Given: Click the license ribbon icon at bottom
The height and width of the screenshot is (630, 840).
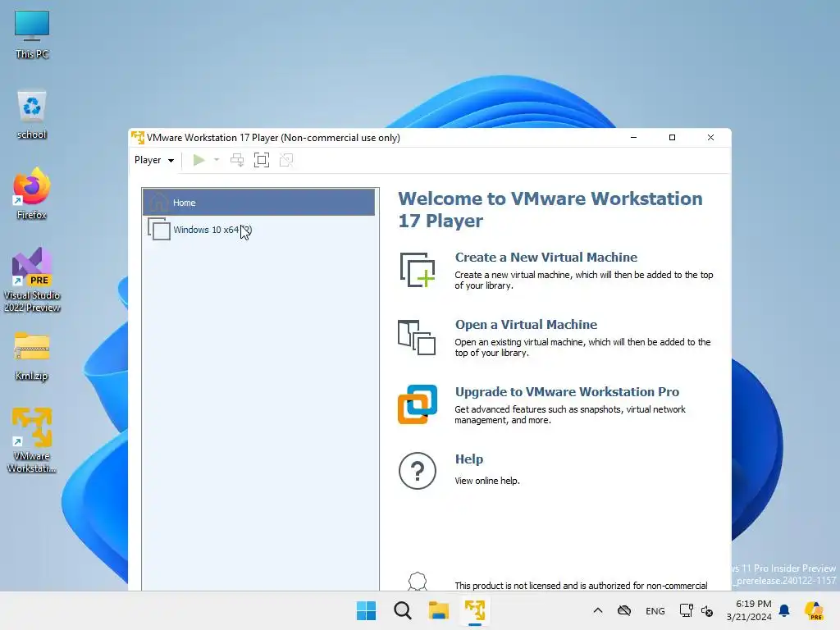Looking at the screenshot, I should pyautogui.click(x=418, y=582).
